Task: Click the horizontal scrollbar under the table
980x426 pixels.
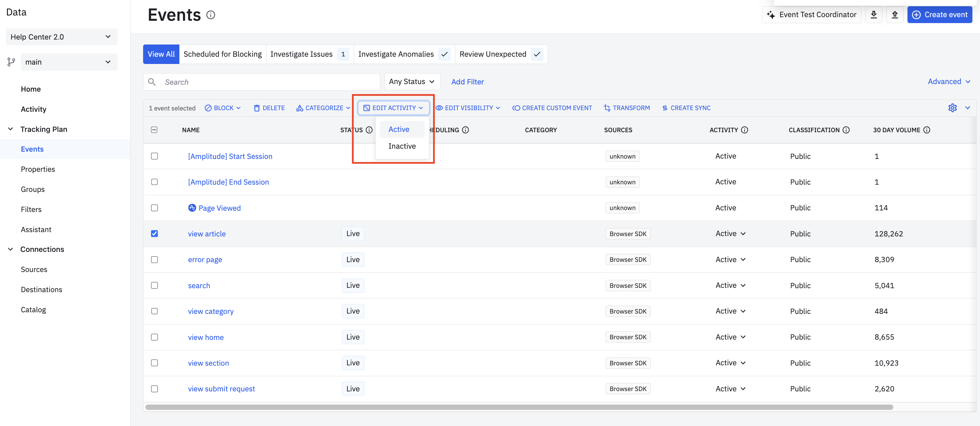Action: tap(519, 407)
